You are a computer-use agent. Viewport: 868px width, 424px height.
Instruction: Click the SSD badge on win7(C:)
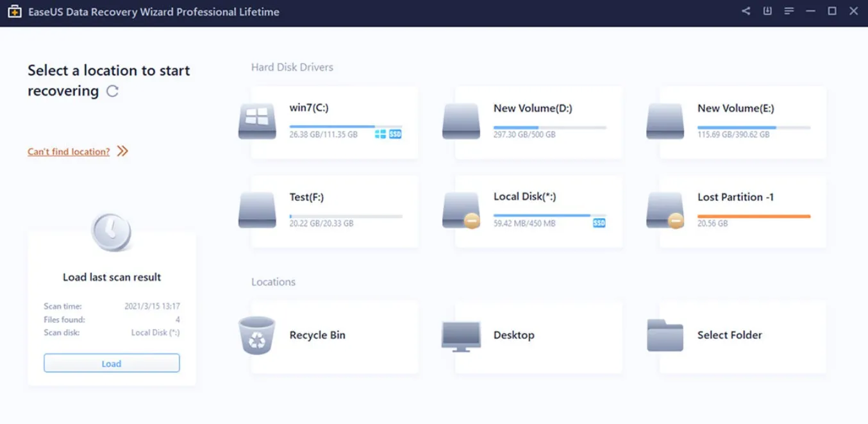click(x=395, y=134)
